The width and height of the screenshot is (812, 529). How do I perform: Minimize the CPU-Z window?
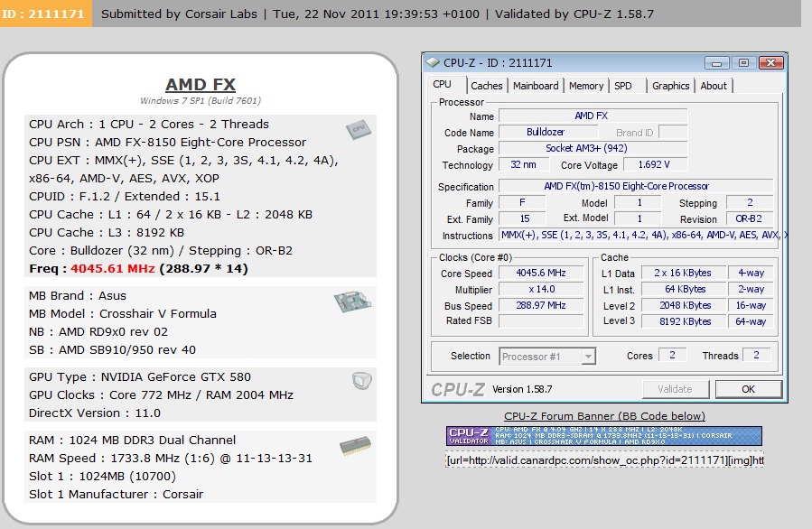(717, 63)
